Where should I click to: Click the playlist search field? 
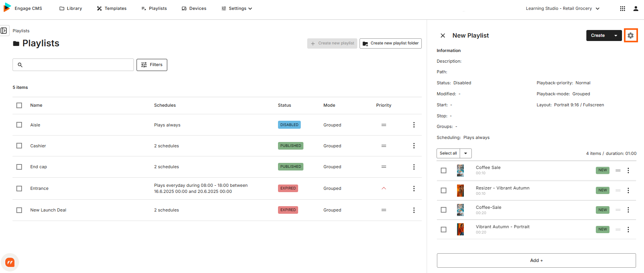(73, 65)
